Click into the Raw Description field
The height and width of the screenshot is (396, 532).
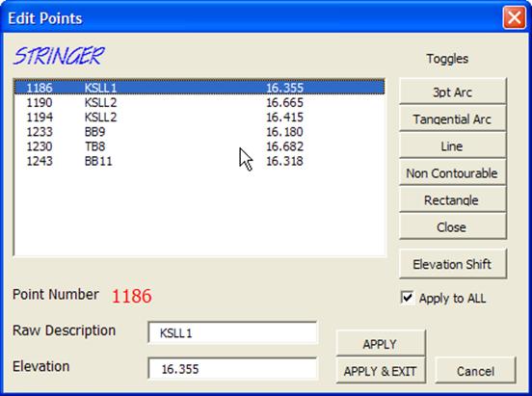pos(233,332)
